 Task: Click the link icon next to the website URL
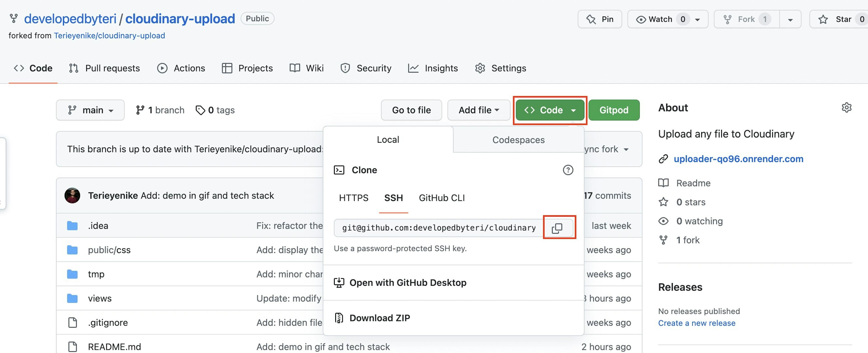point(663,159)
